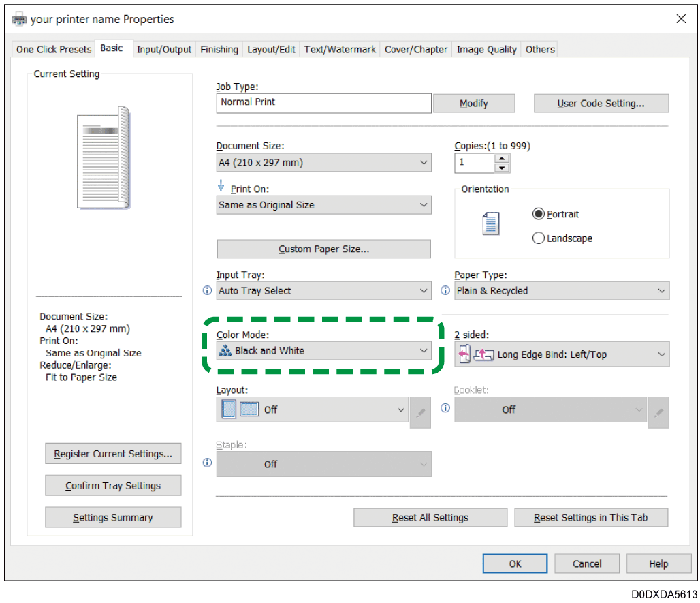This screenshot has height=603, width=700.
Task: Click the info icon beside Input Tray
Action: click(208, 290)
